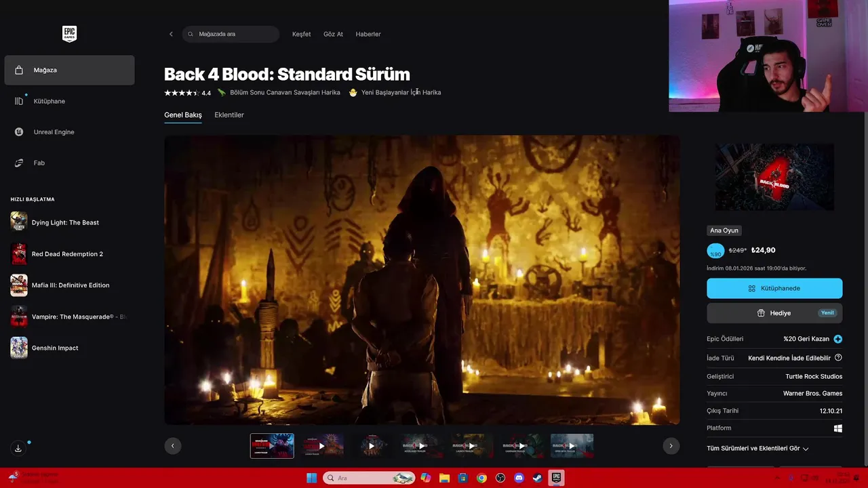This screenshot has height=488, width=868.
Task: Select the Open Beta Trailer thumbnail
Action: 572,446
